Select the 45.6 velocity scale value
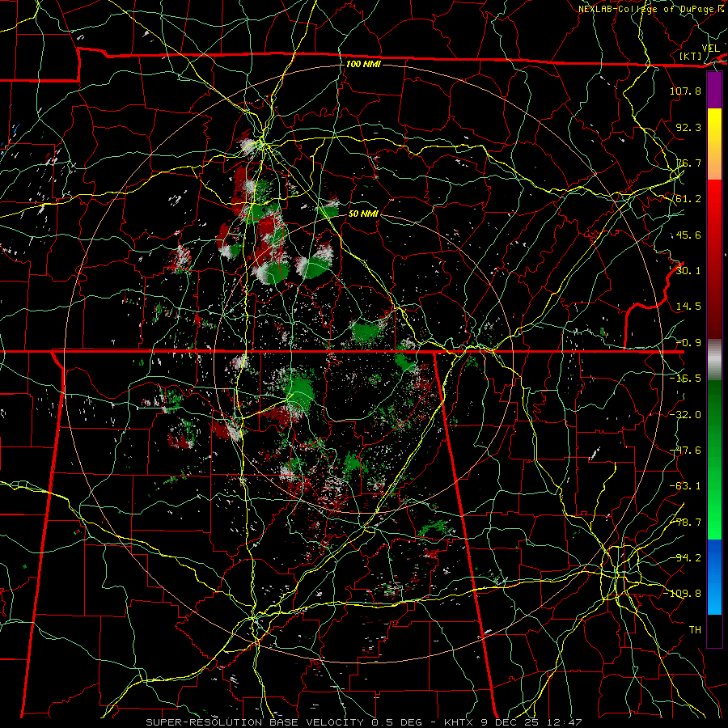Viewport: 728px width, 728px height. click(x=688, y=235)
